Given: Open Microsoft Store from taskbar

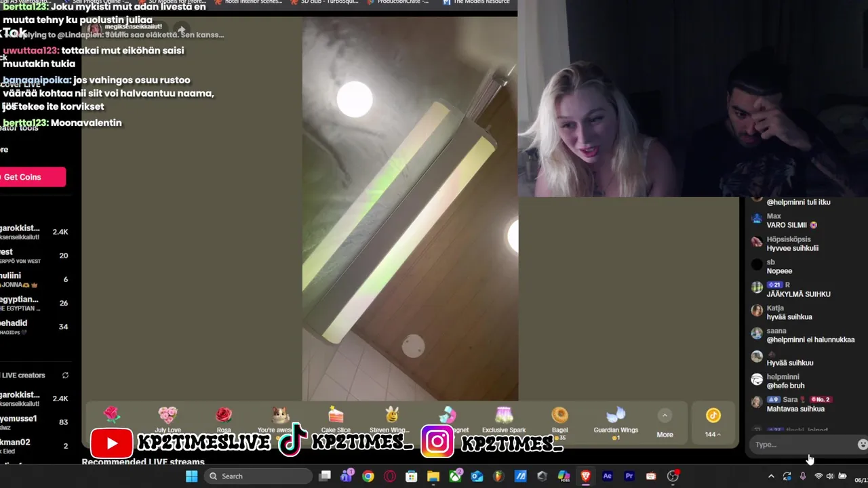Looking at the screenshot, I should (x=412, y=476).
